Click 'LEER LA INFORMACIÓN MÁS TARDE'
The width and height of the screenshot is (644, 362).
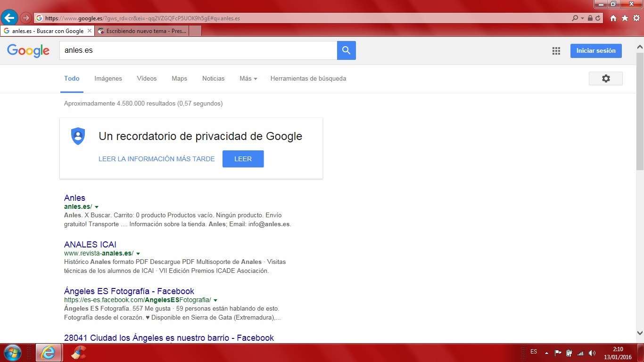point(157,159)
